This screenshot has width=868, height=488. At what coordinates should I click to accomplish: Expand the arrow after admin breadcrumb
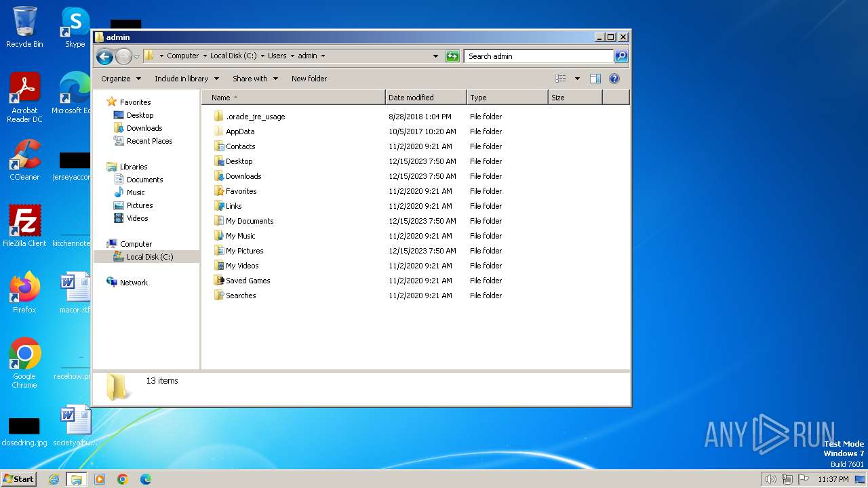(x=323, y=56)
